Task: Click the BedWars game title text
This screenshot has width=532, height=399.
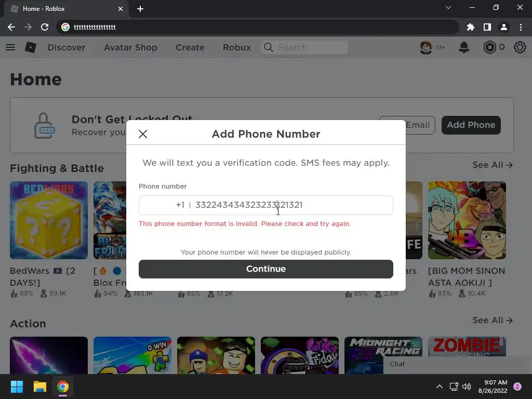Action: 43,276
